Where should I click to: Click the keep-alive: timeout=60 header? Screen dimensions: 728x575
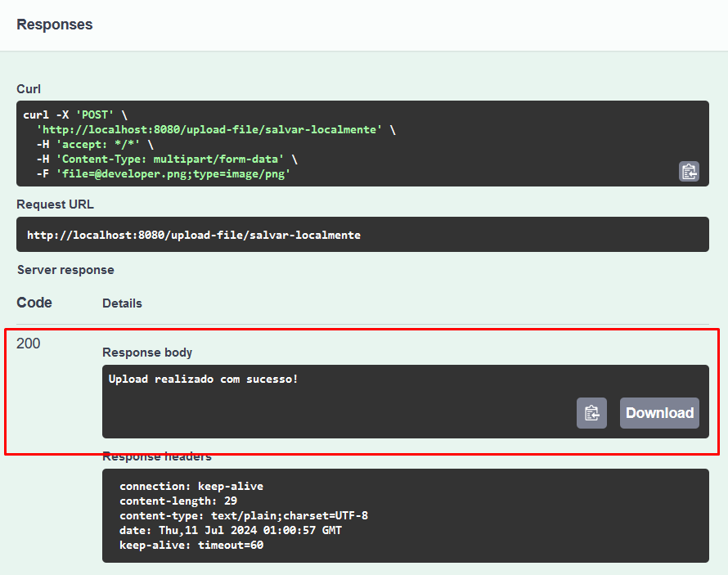191,546
